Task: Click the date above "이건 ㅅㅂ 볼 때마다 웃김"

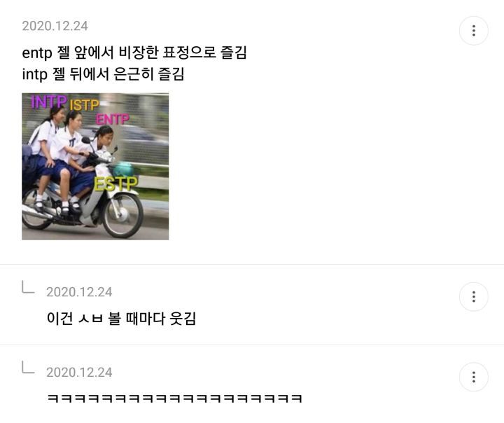Action: coord(79,292)
